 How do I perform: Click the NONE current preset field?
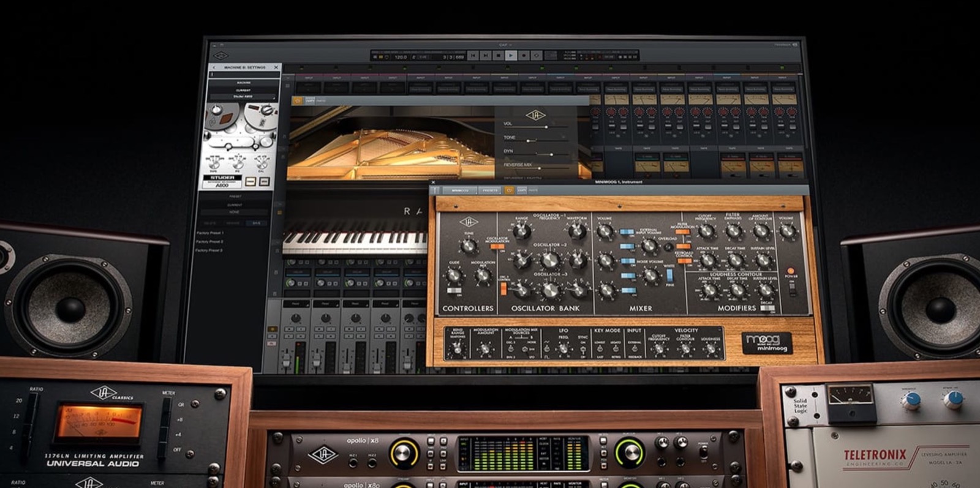235,212
